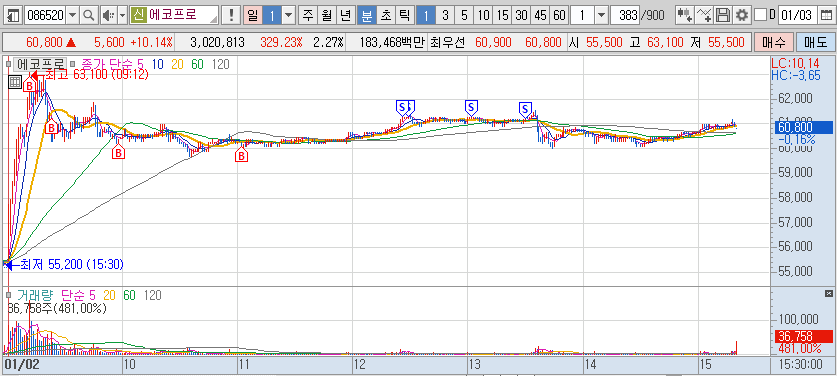The width and height of the screenshot is (837, 376).
Task: Click the custom interval field showing 1
Action: (x=582, y=15)
